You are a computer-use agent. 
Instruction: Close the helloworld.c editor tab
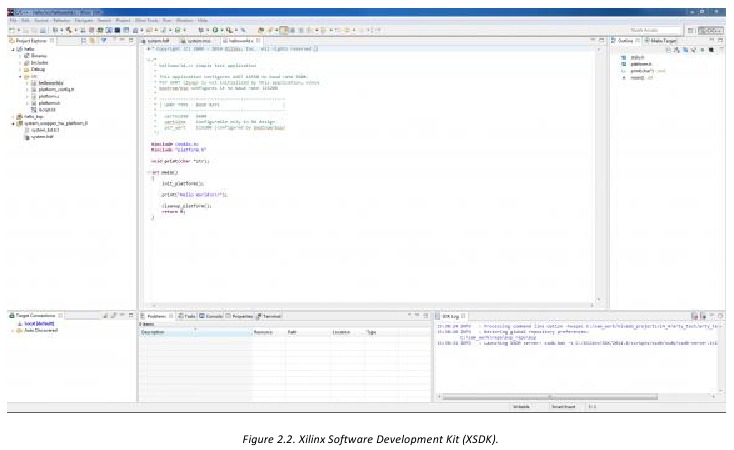pos(258,41)
